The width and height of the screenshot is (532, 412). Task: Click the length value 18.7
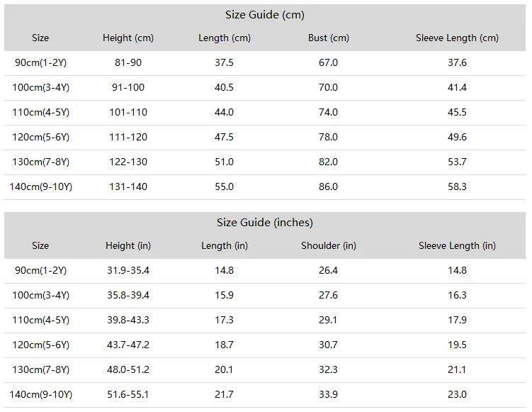tap(224, 345)
